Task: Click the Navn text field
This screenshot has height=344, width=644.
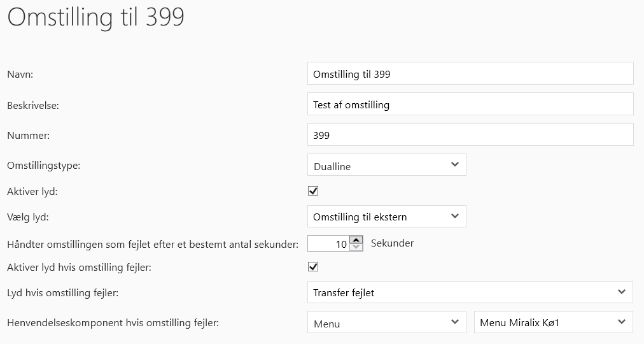Action: [x=470, y=74]
